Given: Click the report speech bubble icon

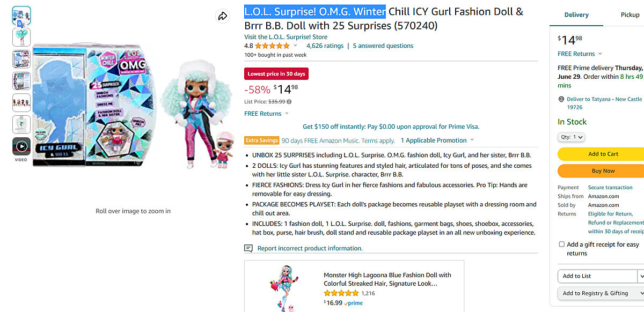Looking at the screenshot, I should [x=248, y=248].
